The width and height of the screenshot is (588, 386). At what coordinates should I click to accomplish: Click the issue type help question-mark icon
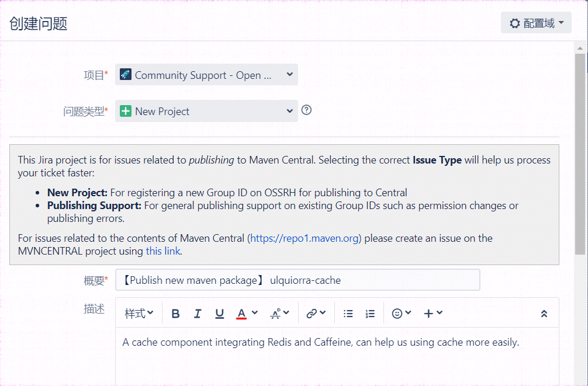(306, 110)
